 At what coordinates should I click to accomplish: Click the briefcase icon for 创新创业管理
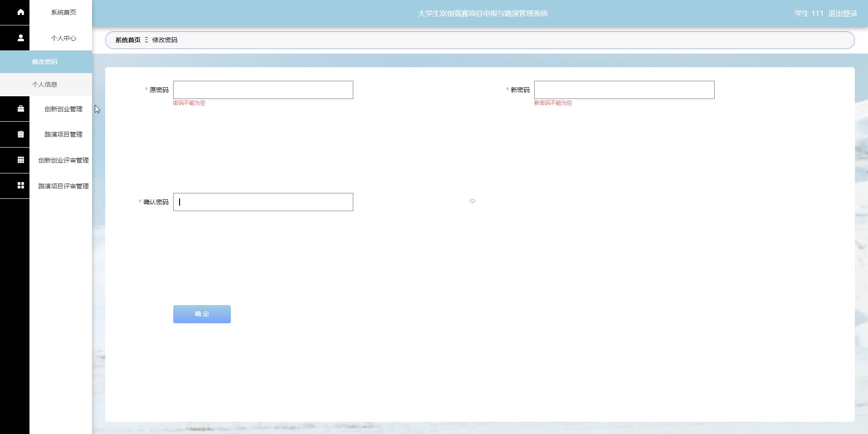(x=21, y=108)
